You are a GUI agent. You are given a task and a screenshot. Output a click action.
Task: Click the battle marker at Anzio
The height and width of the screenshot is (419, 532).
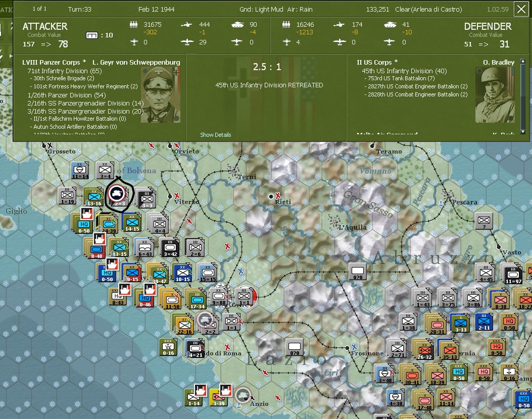coord(243,395)
